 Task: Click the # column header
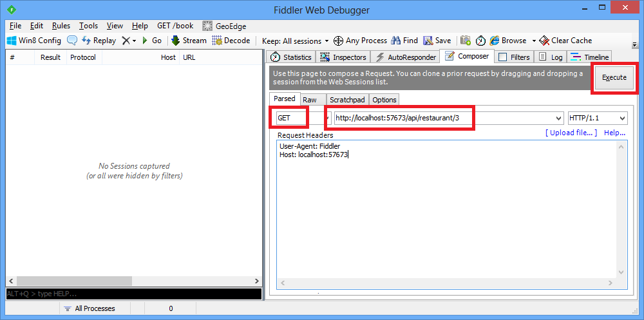pyautogui.click(x=20, y=57)
